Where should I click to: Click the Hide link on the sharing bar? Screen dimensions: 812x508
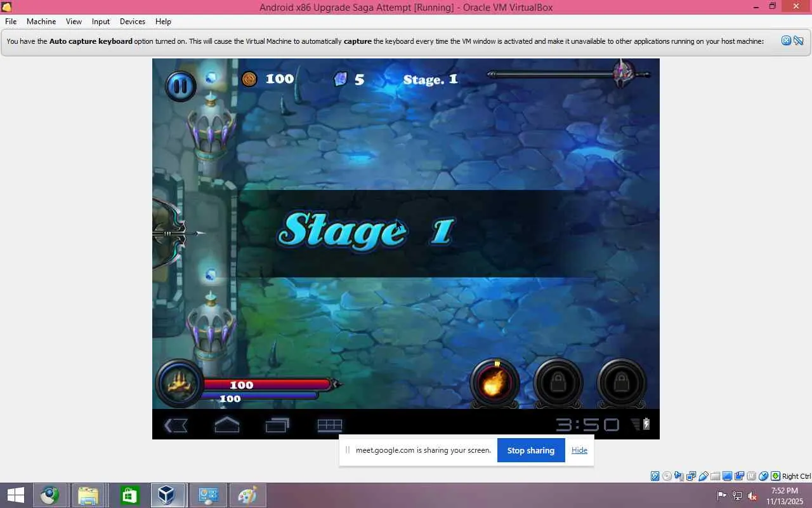click(x=579, y=450)
